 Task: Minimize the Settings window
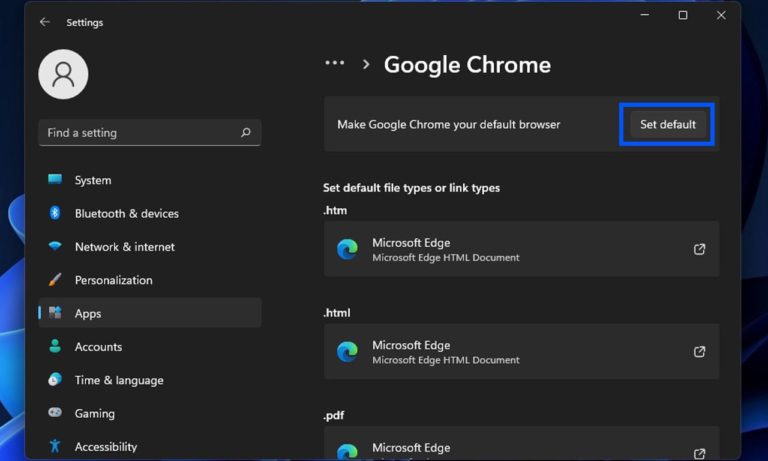coord(645,15)
